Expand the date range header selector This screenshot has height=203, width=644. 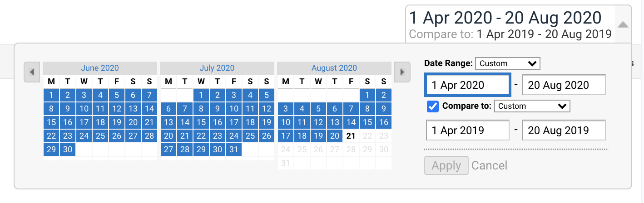coord(510,24)
